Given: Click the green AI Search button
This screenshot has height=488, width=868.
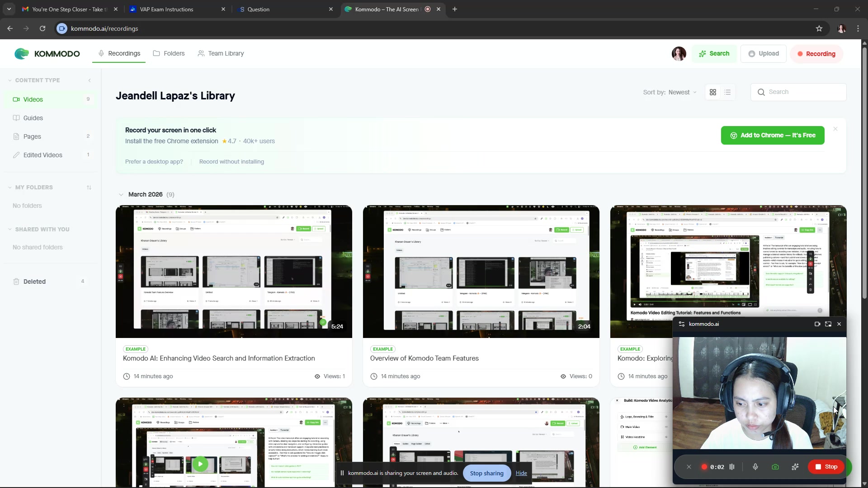Looking at the screenshot, I should click(714, 54).
